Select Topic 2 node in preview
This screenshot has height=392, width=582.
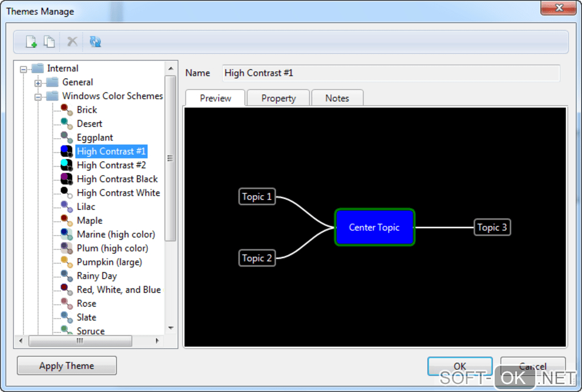point(257,258)
